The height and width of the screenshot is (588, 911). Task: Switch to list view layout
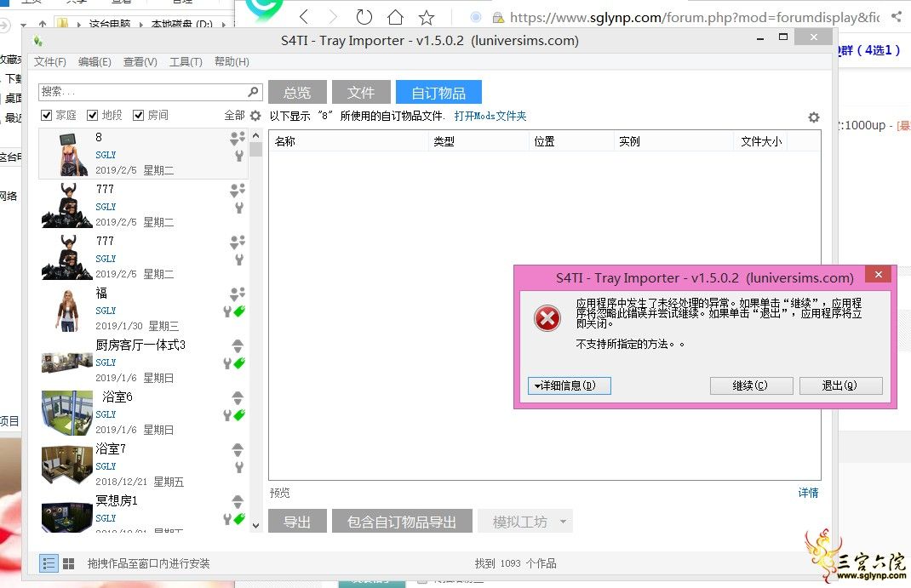tap(49, 563)
